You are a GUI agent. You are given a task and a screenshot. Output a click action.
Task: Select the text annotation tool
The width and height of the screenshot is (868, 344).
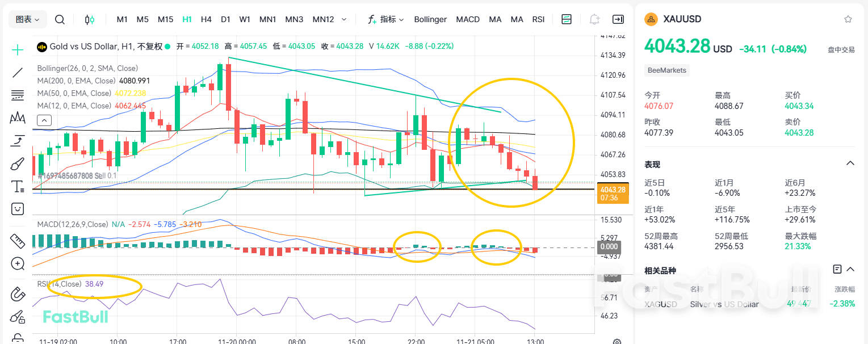point(18,187)
